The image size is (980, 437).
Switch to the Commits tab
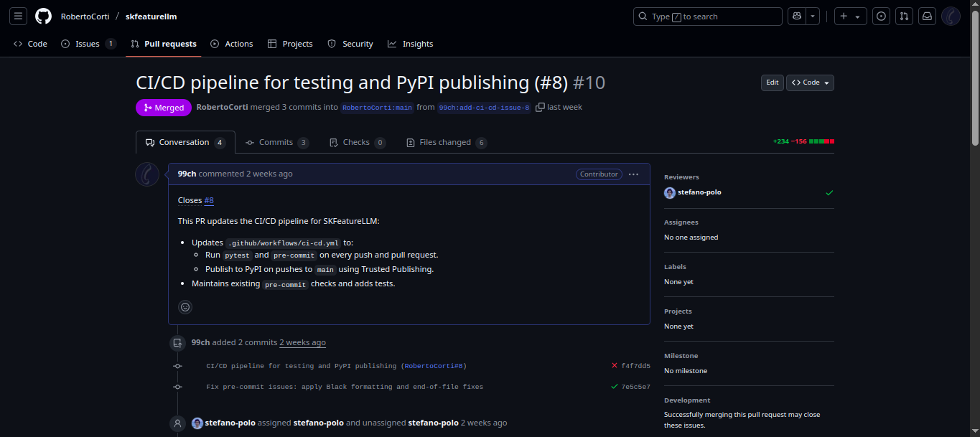tap(276, 142)
